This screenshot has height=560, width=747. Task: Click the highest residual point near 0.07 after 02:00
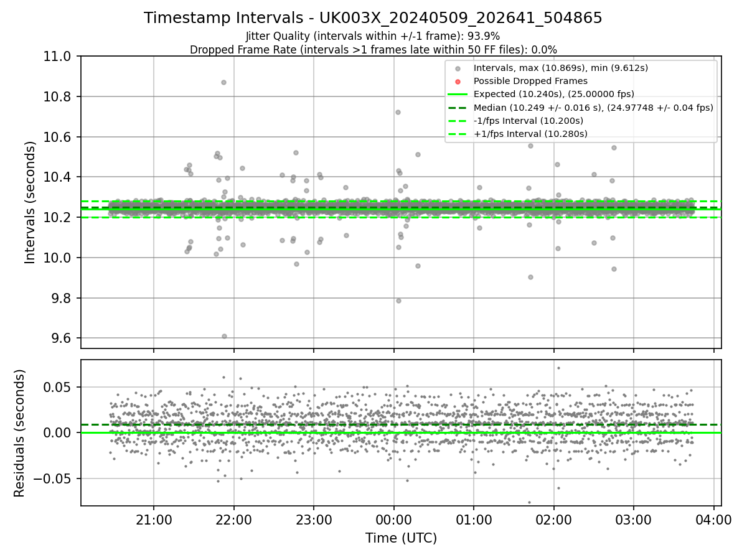pos(558,368)
